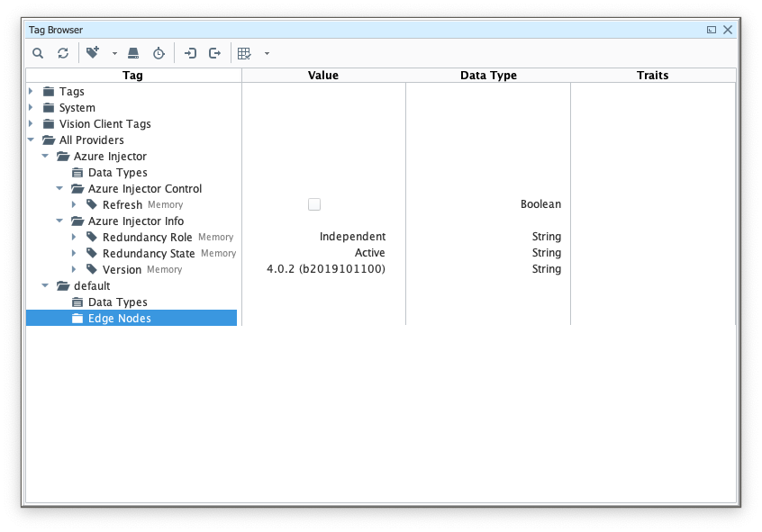Collapse the Azure Injector Info folder
This screenshot has width=762, height=532.
tap(59, 221)
